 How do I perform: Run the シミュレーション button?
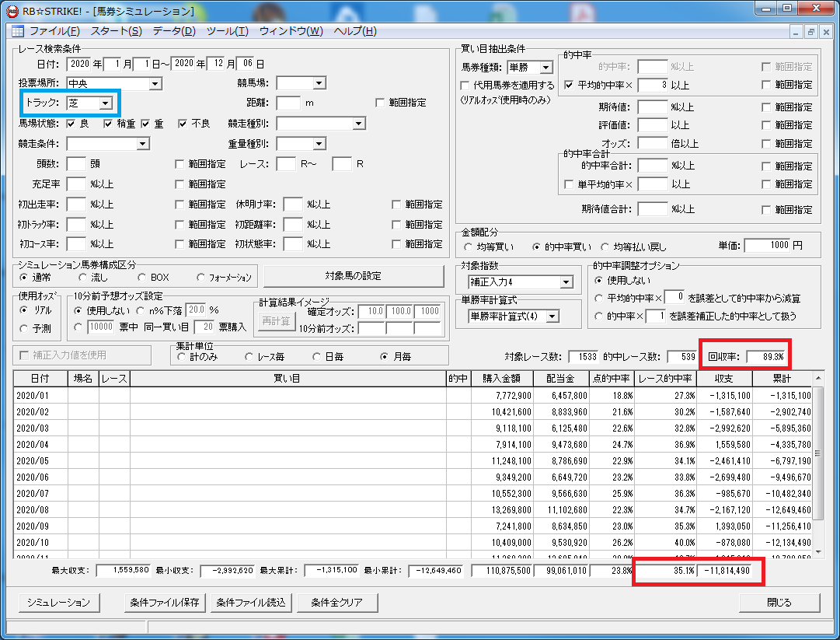pyautogui.click(x=59, y=603)
